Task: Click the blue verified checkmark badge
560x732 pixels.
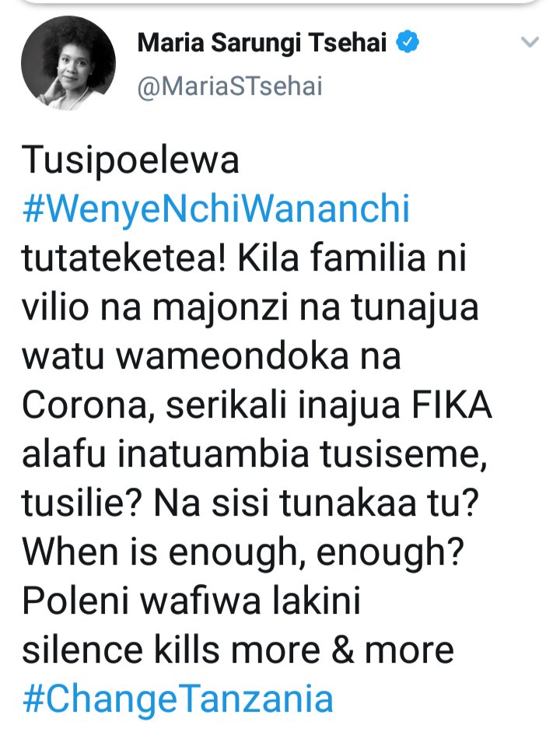Action: [x=408, y=42]
